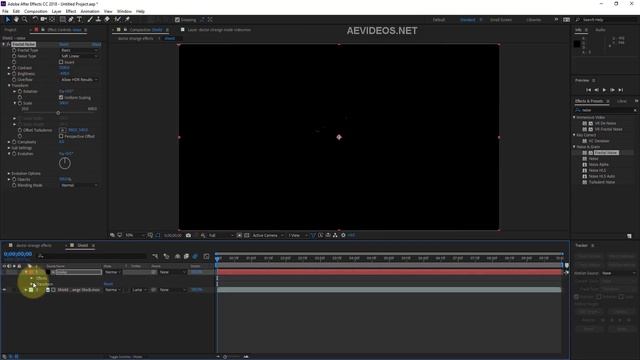
Task: Select the Unified Camera tool
Action: 43,19
